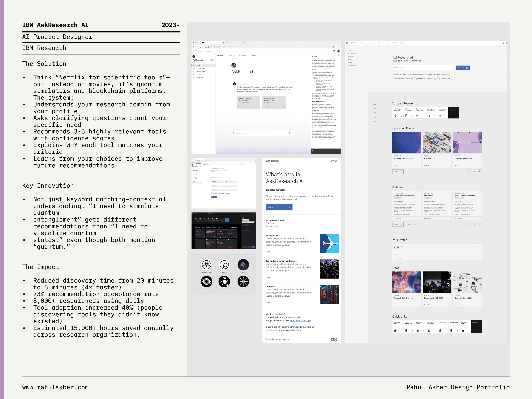The image size is (532, 399).
Task: Open the Domain 'Choose options' dropdown
Action: [x=218, y=182]
